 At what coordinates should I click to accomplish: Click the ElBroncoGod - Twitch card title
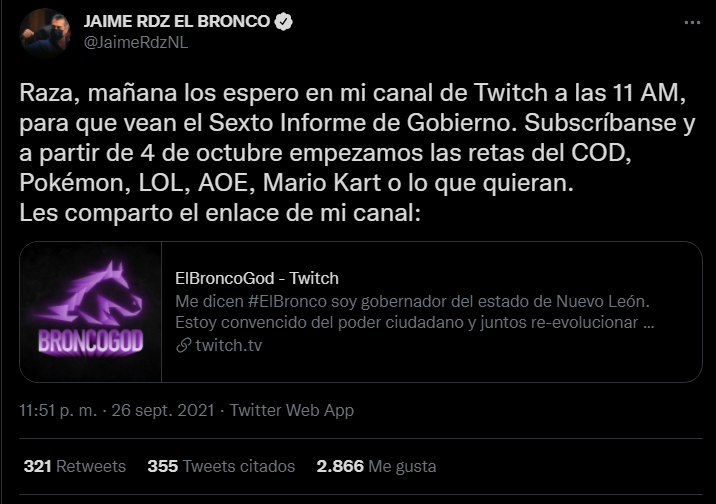[256, 278]
